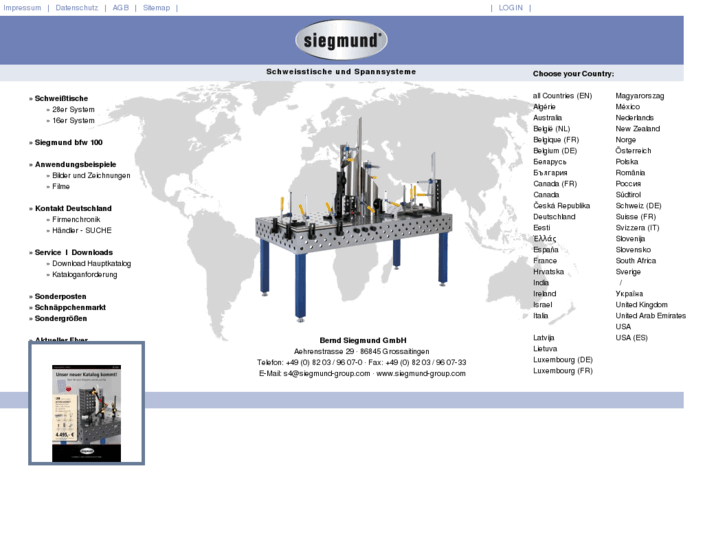
Task: Choose Latvija country link
Action: click(543, 338)
